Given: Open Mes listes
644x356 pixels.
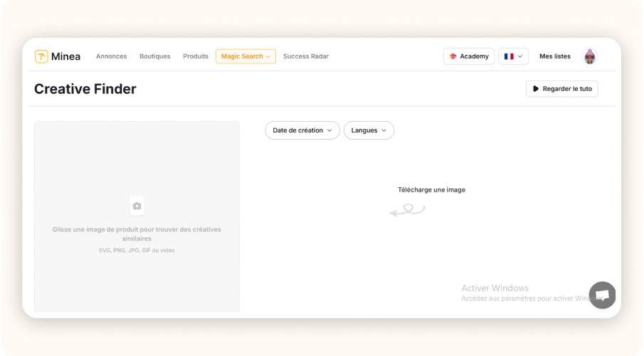Looking at the screenshot, I should (x=555, y=56).
